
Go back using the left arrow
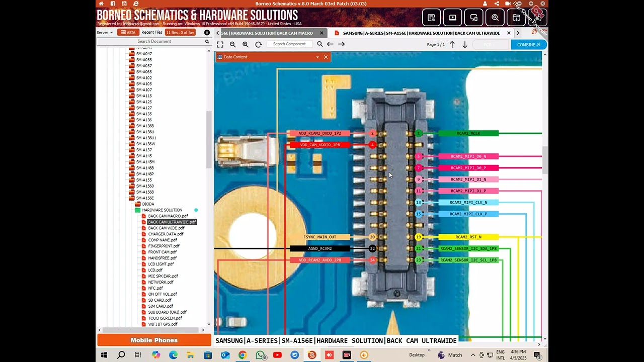[x=330, y=44]
